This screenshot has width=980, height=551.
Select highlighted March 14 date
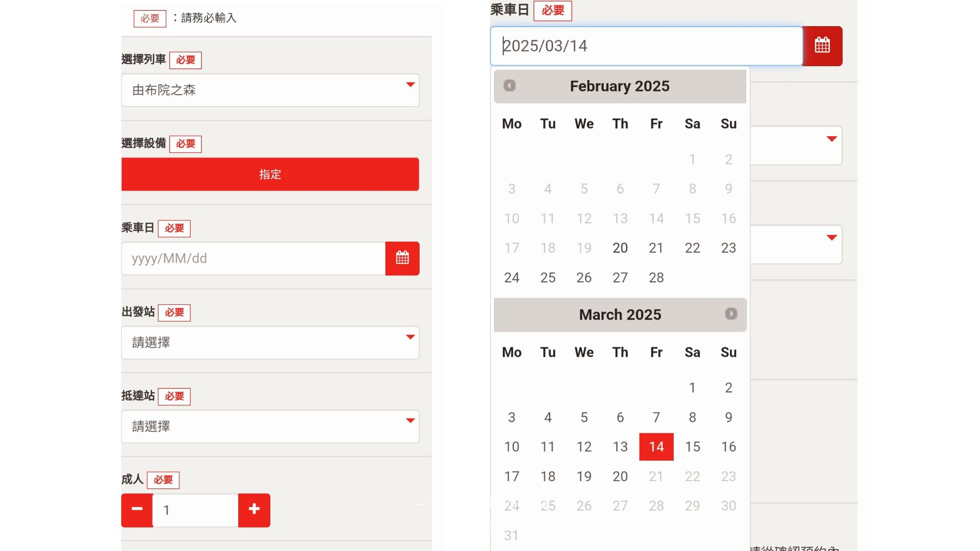656,447
